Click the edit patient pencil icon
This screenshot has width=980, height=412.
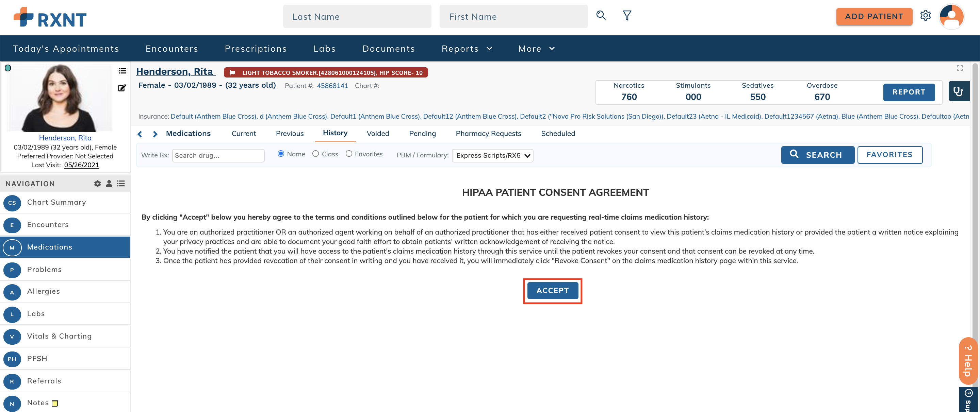tap(122, 88)
